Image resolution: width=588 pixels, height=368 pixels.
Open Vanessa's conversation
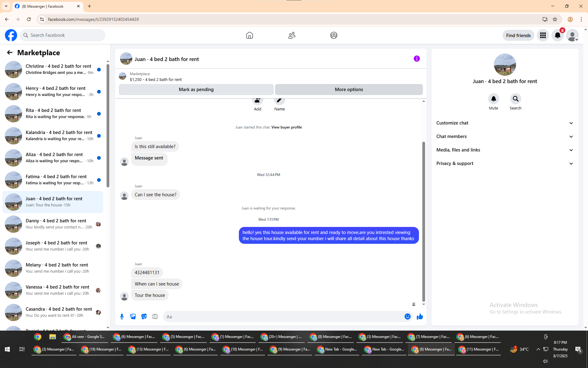click(x=53, y=290)
